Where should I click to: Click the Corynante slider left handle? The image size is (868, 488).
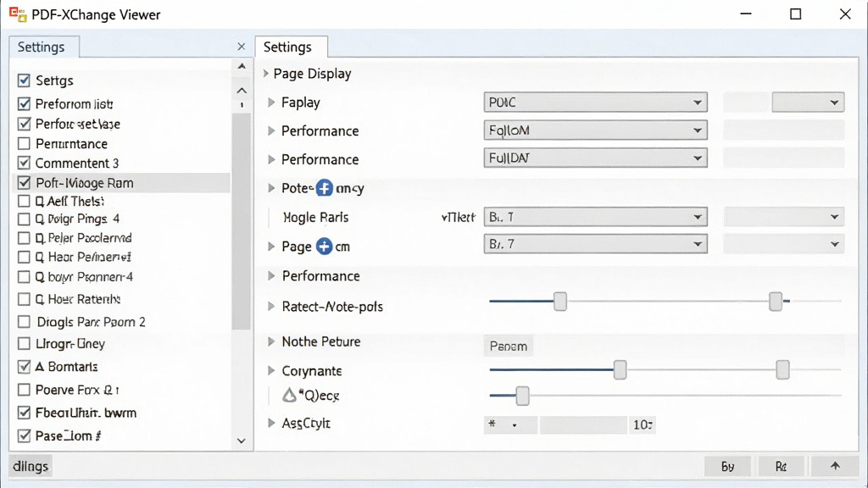pos(620,369)
